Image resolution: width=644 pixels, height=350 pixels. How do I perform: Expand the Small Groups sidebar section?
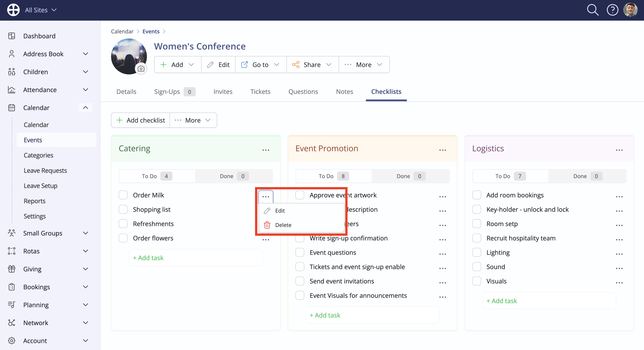[86, 233]
